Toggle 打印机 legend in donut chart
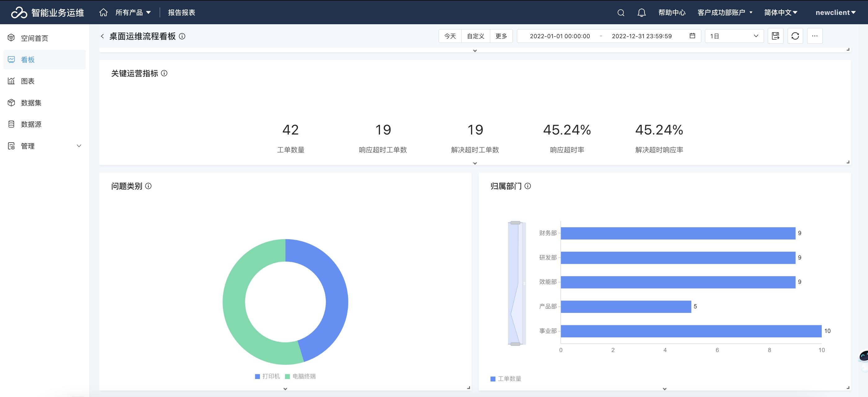 click(x=267, y=376)
